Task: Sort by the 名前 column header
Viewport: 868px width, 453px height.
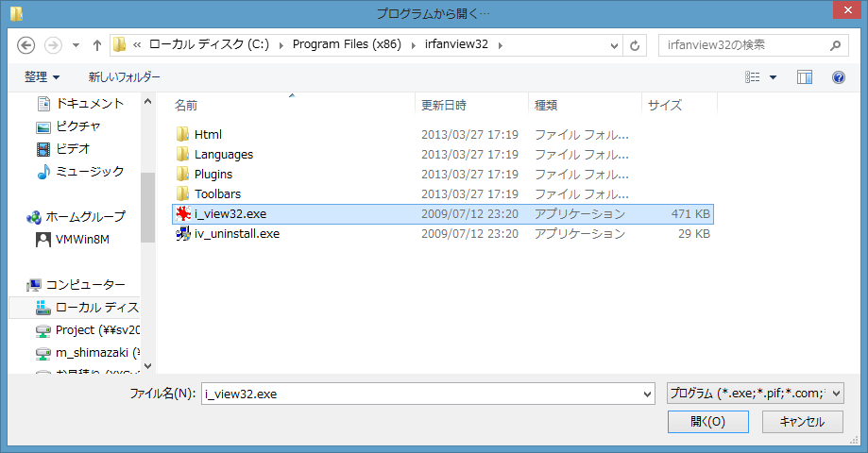Action: pyautogui.click(x=186, y=105)
